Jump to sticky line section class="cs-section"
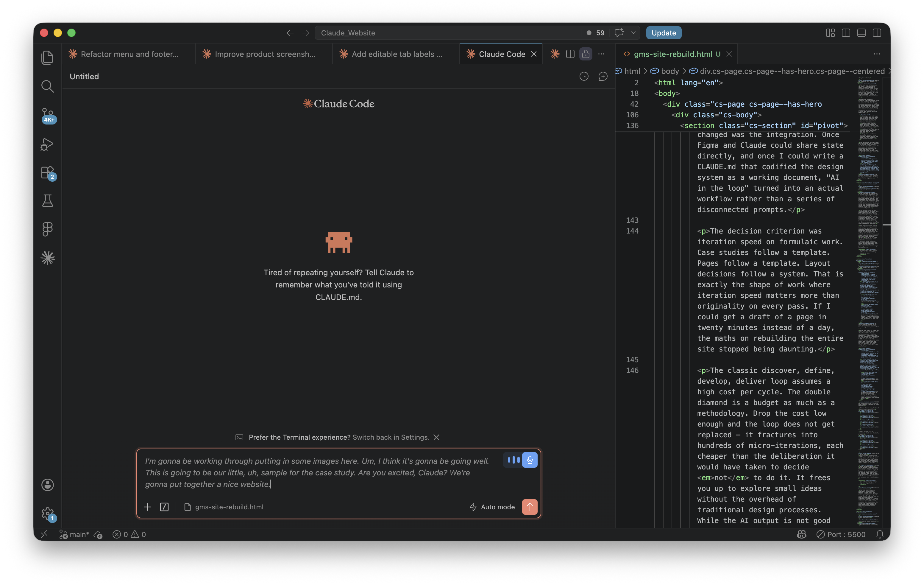Screen dimensions: 924x585 point(764,125)
